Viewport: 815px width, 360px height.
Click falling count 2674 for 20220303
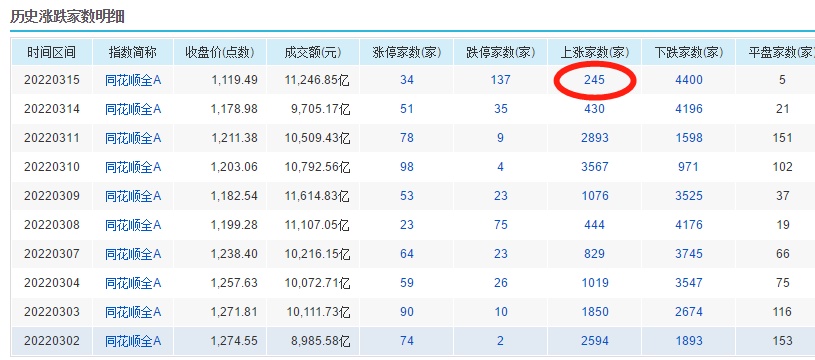[689, 312]
